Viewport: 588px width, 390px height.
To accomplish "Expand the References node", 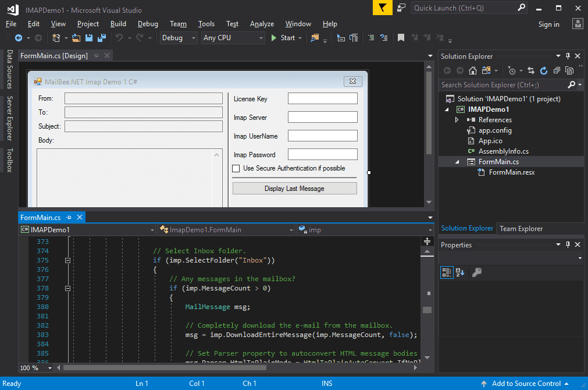I will pyautogui.click(x=457, y=120).
